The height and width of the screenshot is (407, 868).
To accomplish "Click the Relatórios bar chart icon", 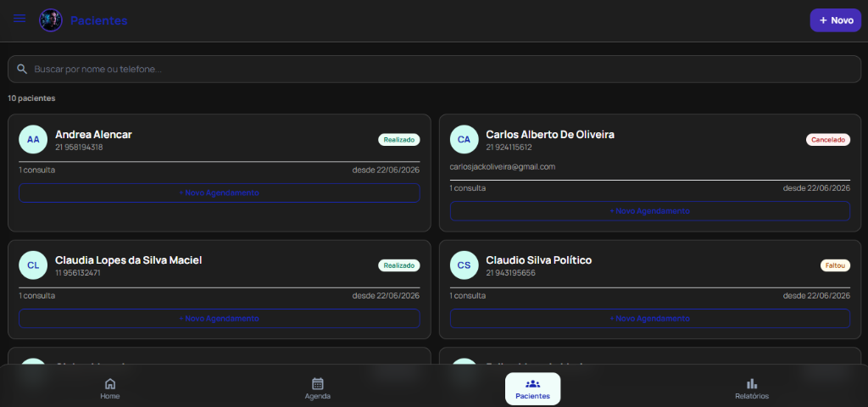I will click(x=752, y=384).
